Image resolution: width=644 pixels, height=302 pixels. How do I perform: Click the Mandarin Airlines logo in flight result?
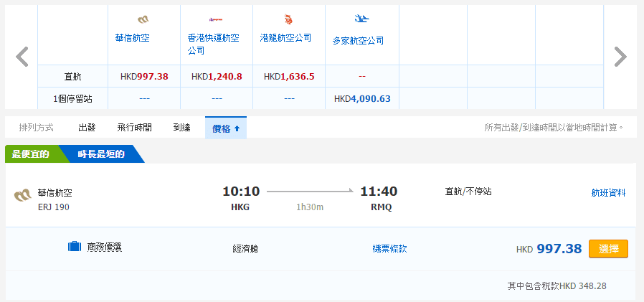tap(23, 196)
